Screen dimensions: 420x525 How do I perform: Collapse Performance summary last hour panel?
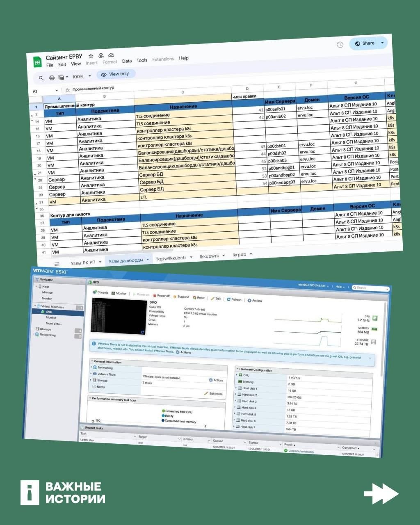(90, 398)
